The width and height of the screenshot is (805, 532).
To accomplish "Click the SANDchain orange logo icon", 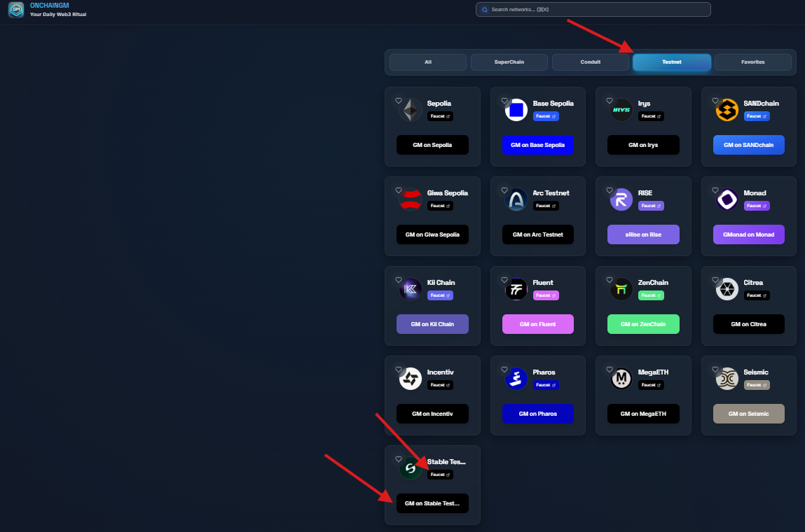I will point(727,110).
